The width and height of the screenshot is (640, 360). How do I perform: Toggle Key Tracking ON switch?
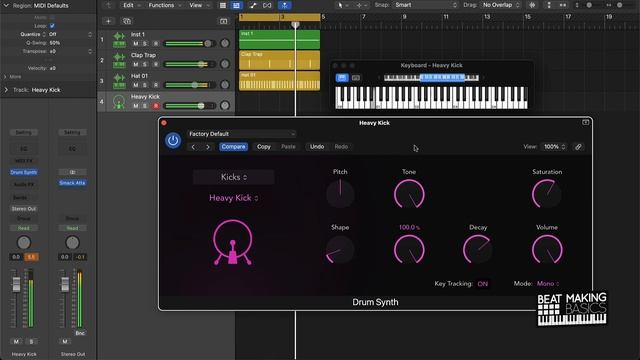click(x=483, y=284)
